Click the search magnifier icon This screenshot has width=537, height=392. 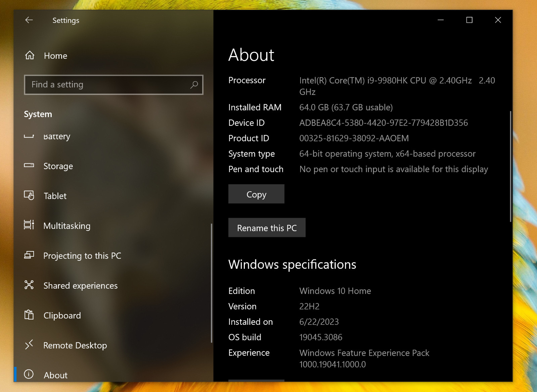194,85
